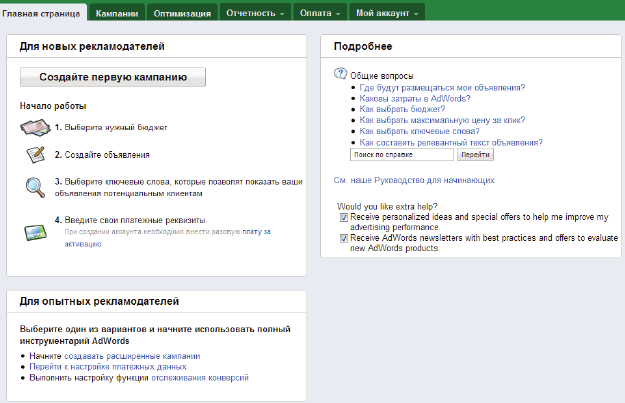Click 'отслеживания конверсий' link
This screenshot has height=403, width=625.
tap(198, 378)
